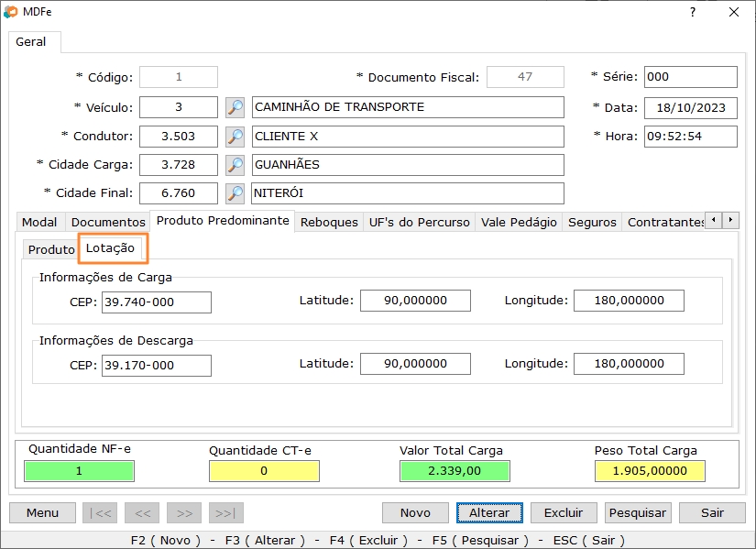Select the Lotação sub-tab

[110, 248]
